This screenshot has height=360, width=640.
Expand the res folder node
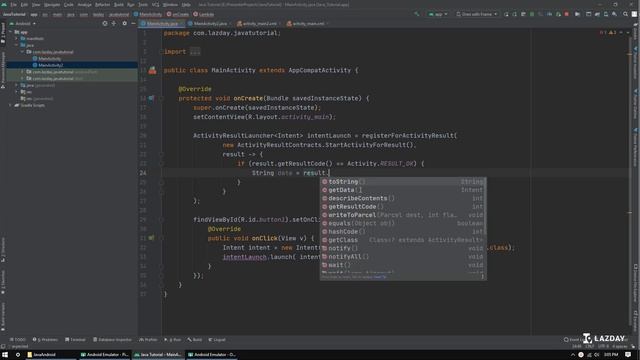click(x=17, y=92)
